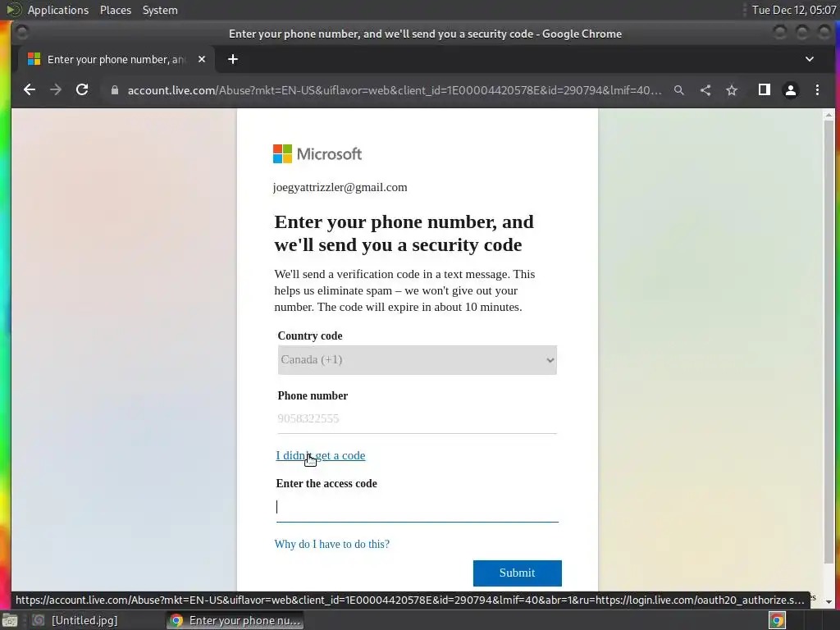Focus the access code input field

tap(418, 507)
